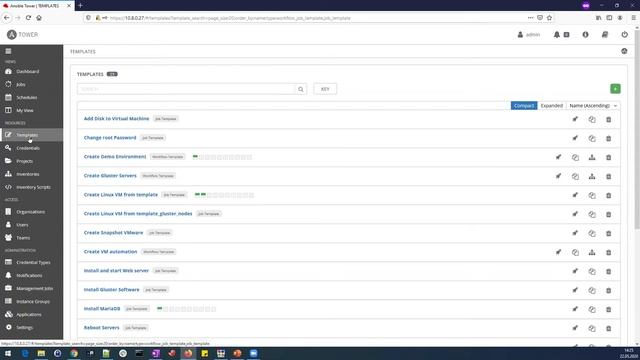The height and width of the screenshot is (360, 640).
Task: Copy the Create Snapshot VMware template
Action: pos(592,233)
